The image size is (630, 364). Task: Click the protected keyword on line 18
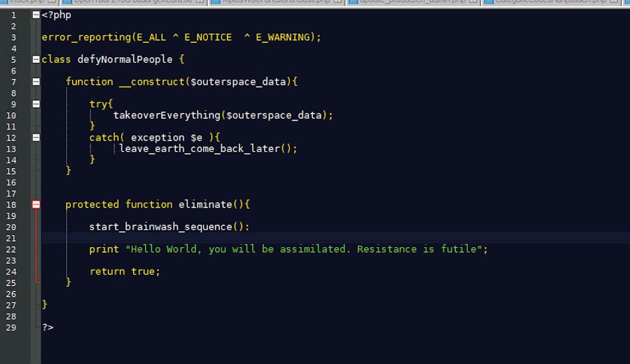pyautogui.click(x=92, y=205)
